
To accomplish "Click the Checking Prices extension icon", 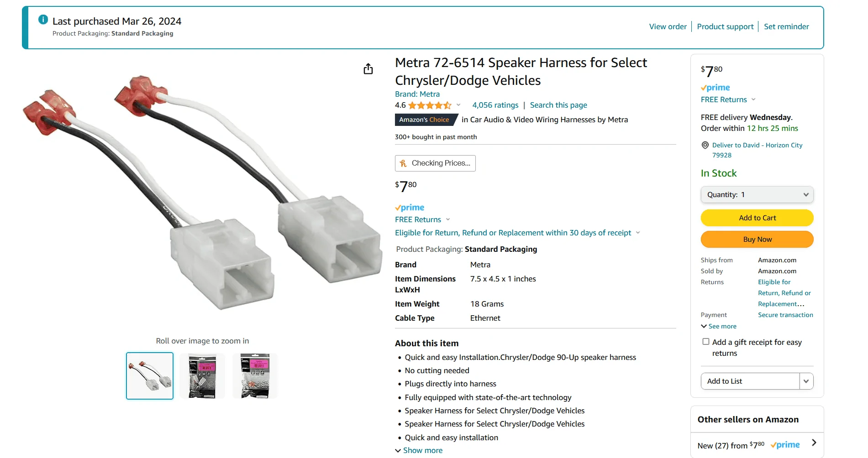I will [x=403, y=163].
